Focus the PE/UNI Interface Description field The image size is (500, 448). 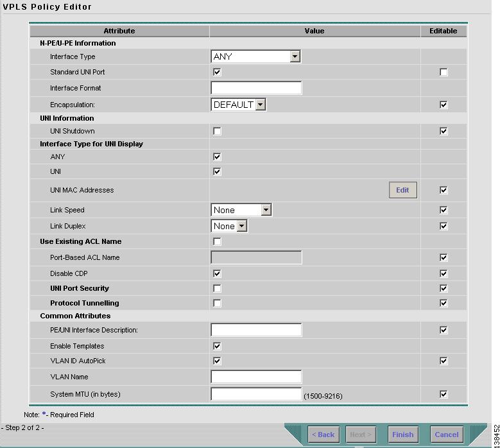point(256,330)
